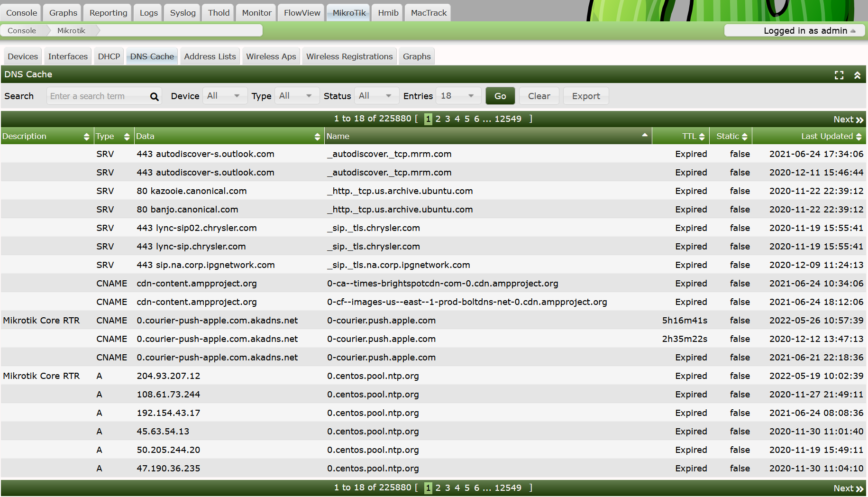Open the Entries count dropdown
868x497 pixels.
coord(458,96)
